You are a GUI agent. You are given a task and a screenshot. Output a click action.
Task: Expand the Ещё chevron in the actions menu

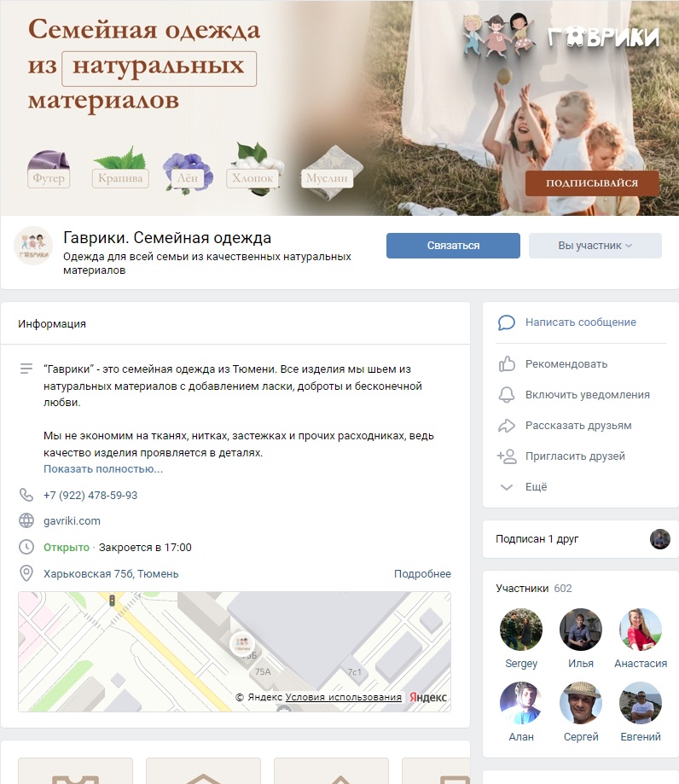[x=507, y=487]
